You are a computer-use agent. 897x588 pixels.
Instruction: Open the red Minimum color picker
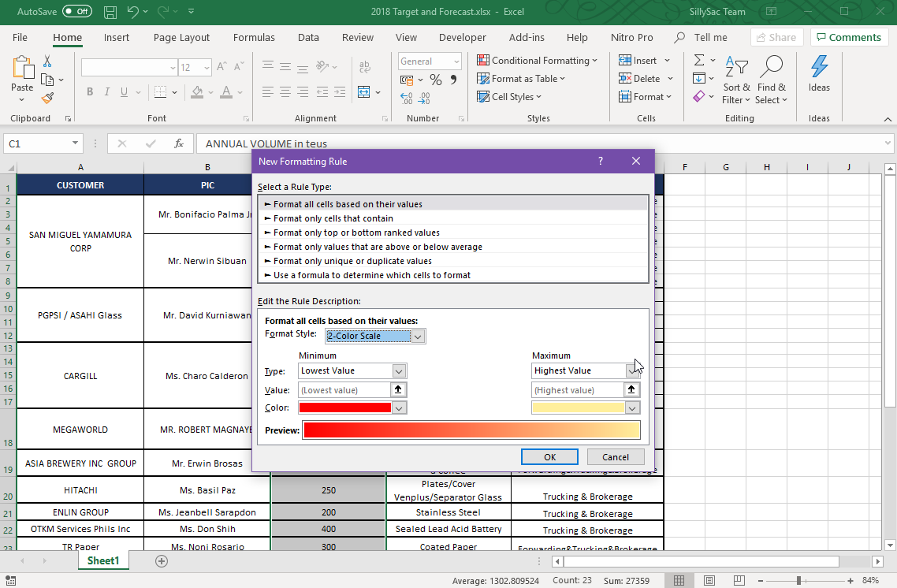[x=399, y=408]
